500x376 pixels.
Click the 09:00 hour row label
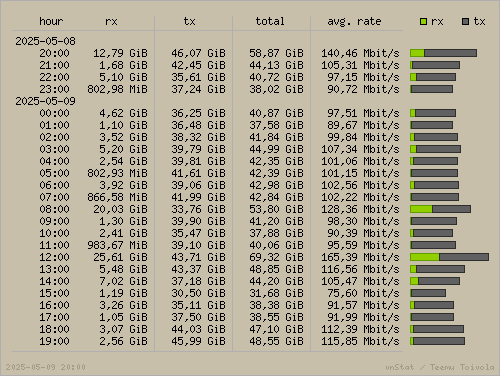point(54,221)
